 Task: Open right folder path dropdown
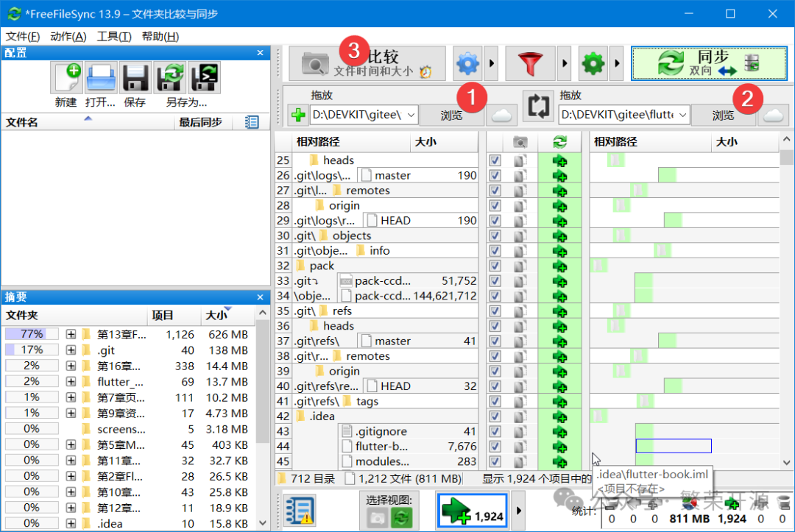coord(682,115)
